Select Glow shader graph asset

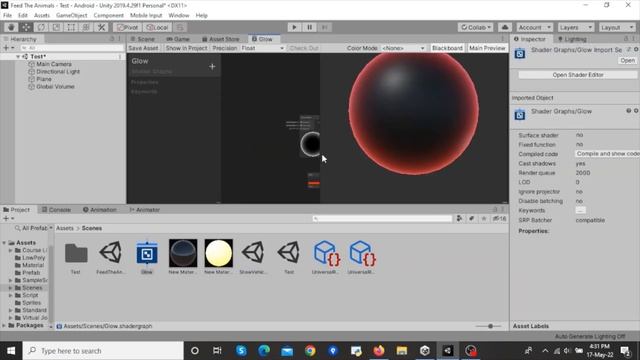tap(147, 257)
